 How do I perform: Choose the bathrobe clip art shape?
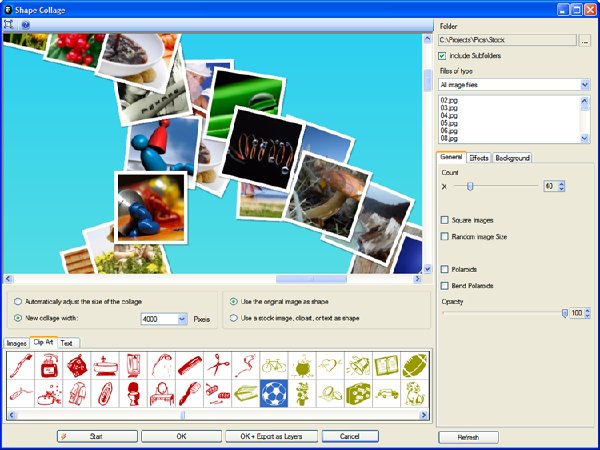pyautogui.click(x=77, y=393)
